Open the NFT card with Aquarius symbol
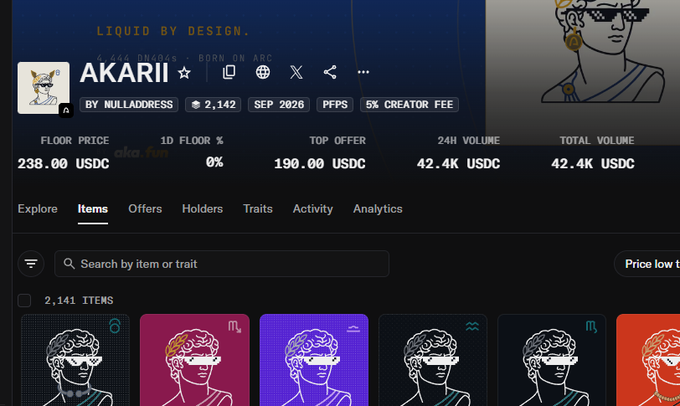The height and width of the screenshot is (406, 680). (x=433, y=360)
